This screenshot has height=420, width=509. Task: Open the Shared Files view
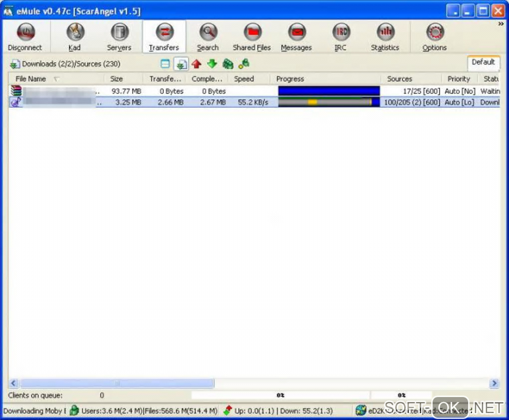click(x=252, y=37)
